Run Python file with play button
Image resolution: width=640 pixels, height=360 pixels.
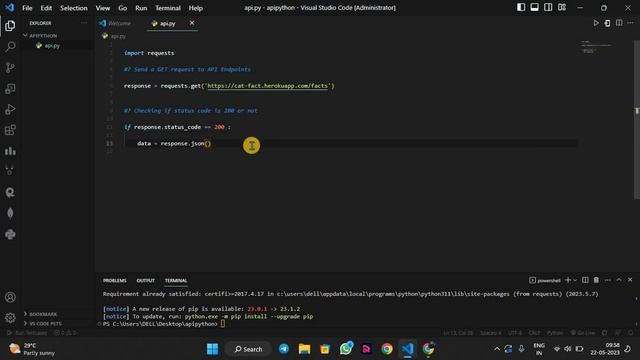click(596, 23)
